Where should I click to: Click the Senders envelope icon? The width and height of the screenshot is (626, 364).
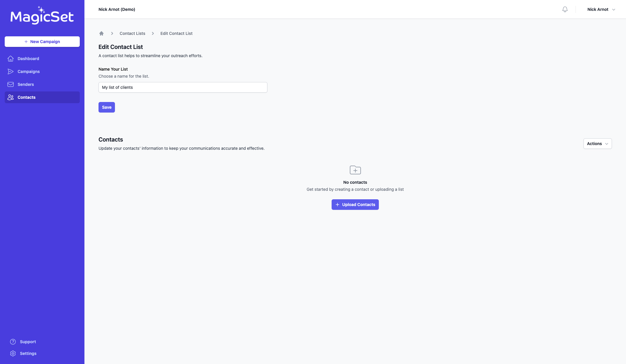coord(11,84)
